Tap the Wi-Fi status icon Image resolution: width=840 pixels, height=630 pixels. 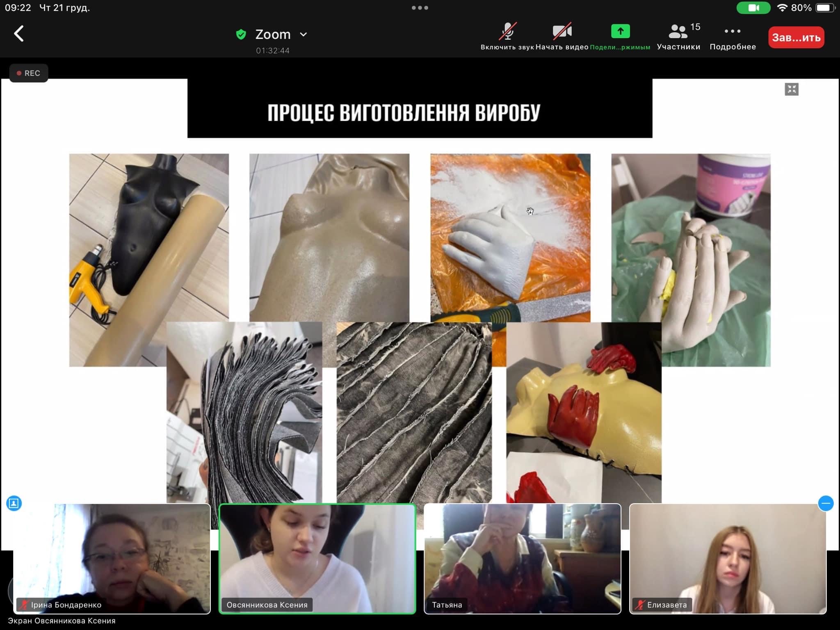point(782,8)
